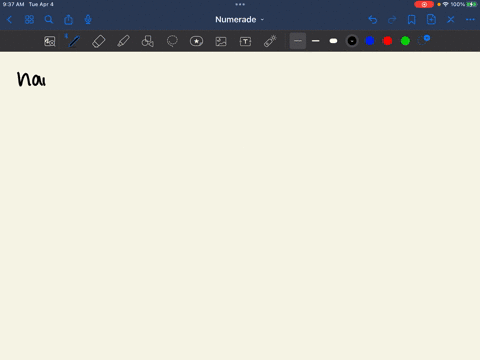Pick the red pen color
This screenshot has height=360, width=480.
[x=388, y=41]
